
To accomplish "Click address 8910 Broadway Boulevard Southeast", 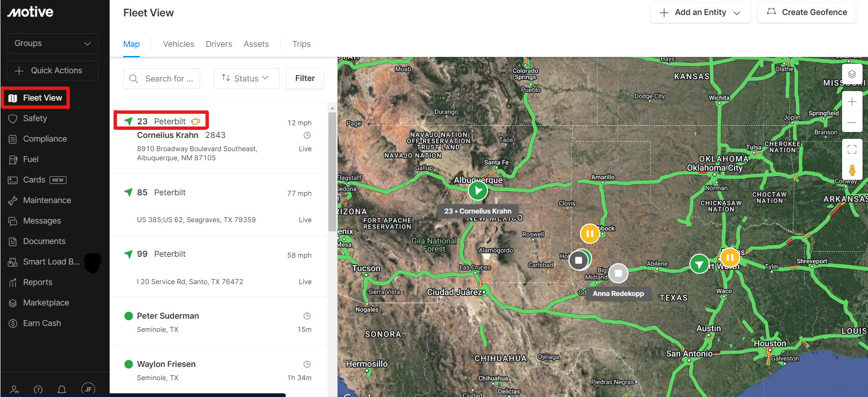I will point(197,153).
